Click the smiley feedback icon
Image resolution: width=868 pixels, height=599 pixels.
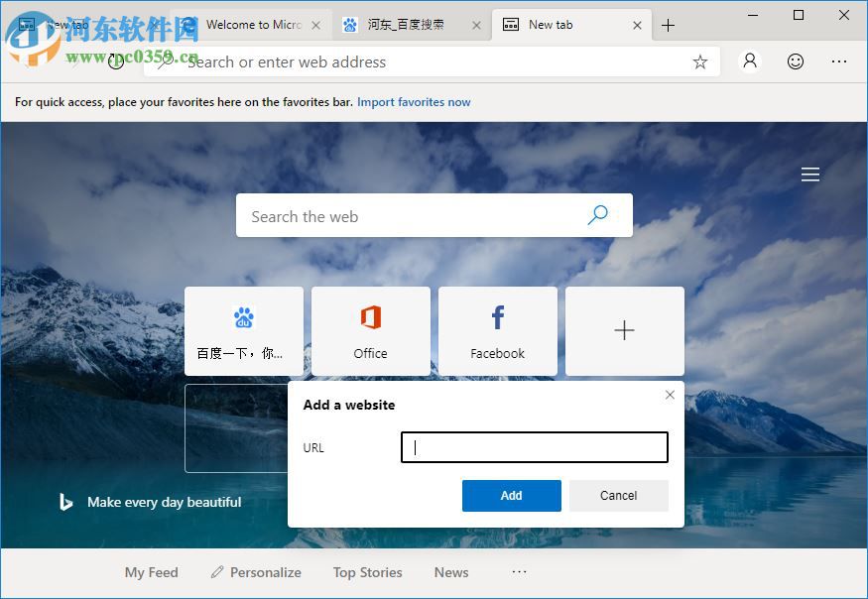[795, 61]
